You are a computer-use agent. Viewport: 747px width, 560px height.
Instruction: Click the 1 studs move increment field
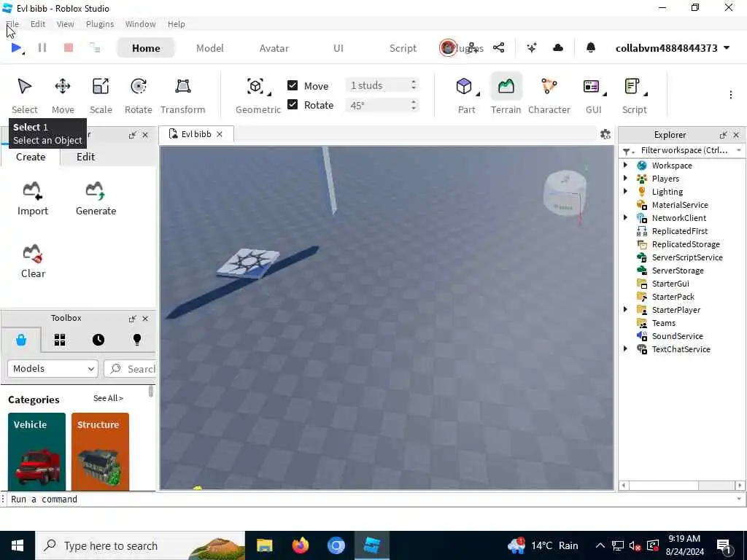382,85
